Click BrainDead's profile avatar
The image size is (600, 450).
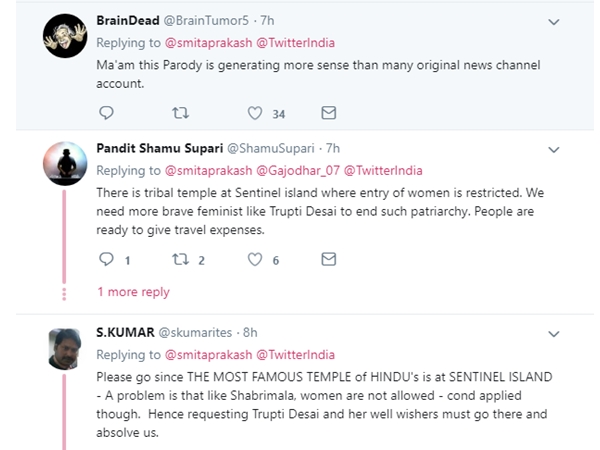click(65, 36)
